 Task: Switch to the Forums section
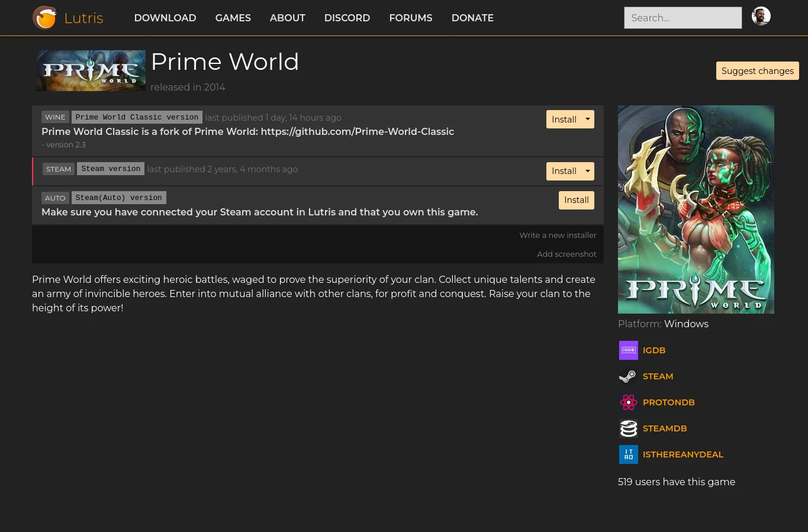410,18
